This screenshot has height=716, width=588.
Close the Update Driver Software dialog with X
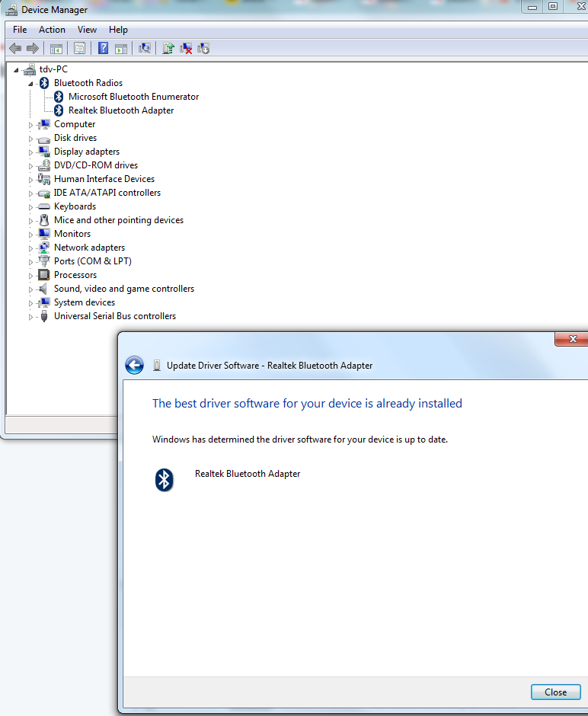(573, 339)
